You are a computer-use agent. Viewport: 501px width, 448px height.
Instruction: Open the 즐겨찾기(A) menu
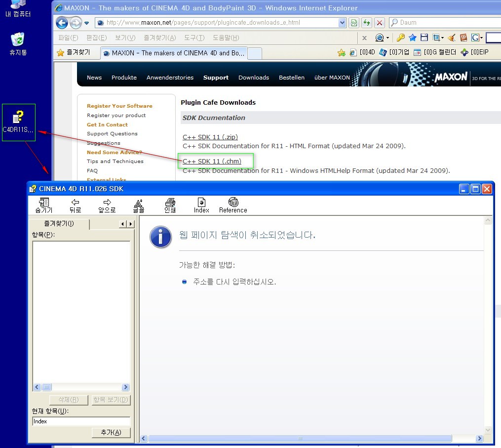pos(159,38)
